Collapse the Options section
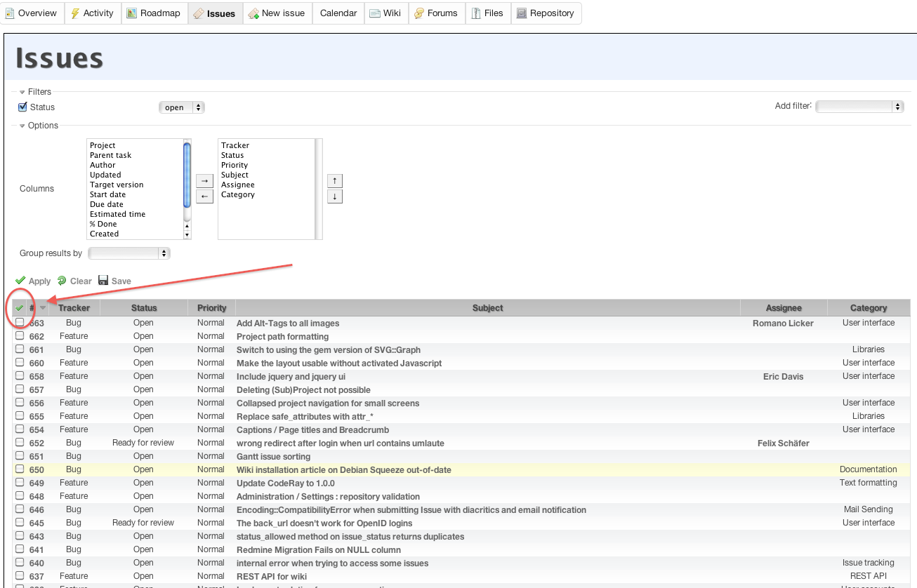917x588 pixels. coord(39,126)
